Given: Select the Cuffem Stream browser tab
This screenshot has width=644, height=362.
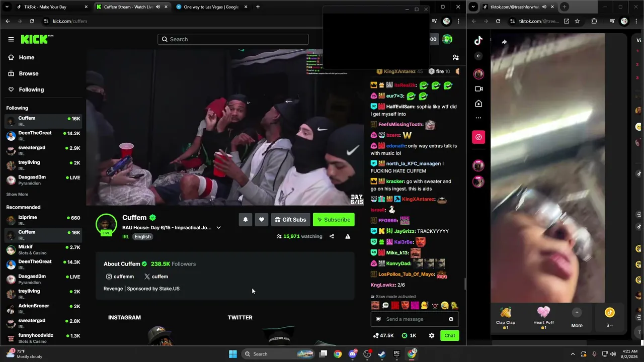Looking at the screenshot, I should click(x=132, y=7).
